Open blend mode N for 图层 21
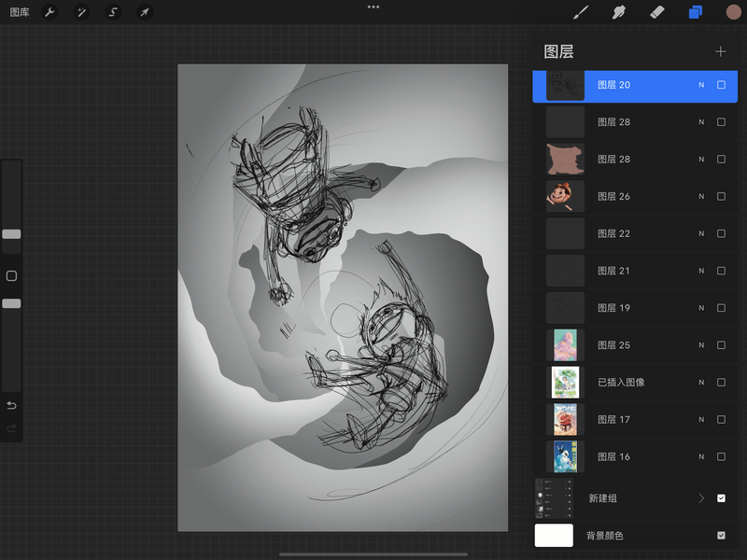Image resolution: width=747 pixels, height=560 pixels. (x=701, y=271)
